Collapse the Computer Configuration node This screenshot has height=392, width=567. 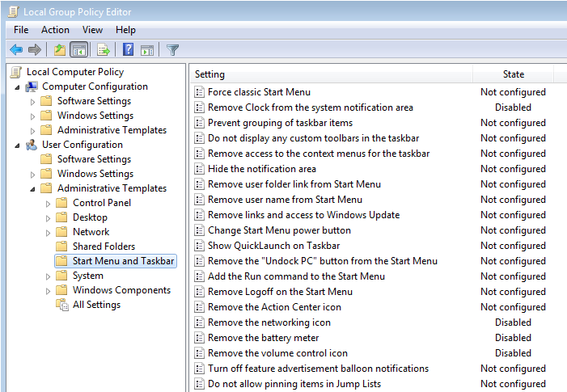pyautogui.click(x=17, y=87)
